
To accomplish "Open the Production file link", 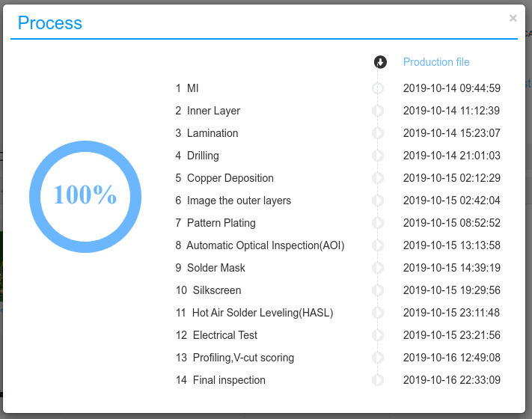I will [x=436, y=62].
